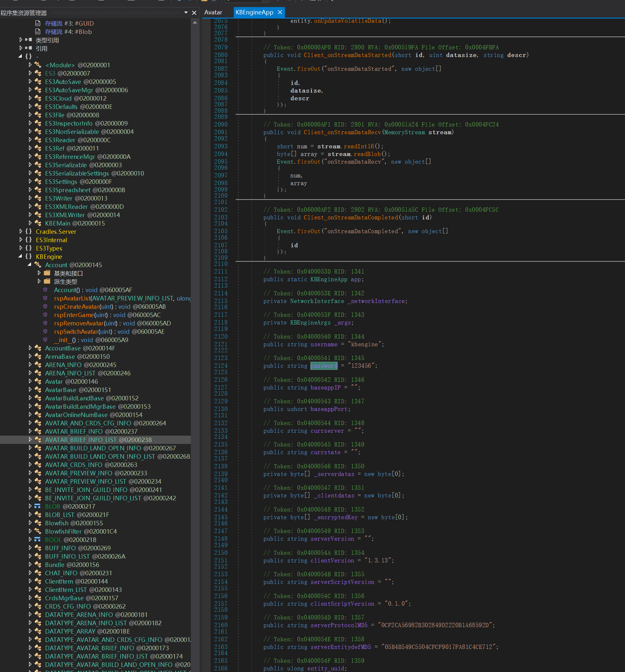Viewport: 625px width, 672px height.
Task: Click the struct icon beside BOOL @0200021B
Action: click(37, 539)
